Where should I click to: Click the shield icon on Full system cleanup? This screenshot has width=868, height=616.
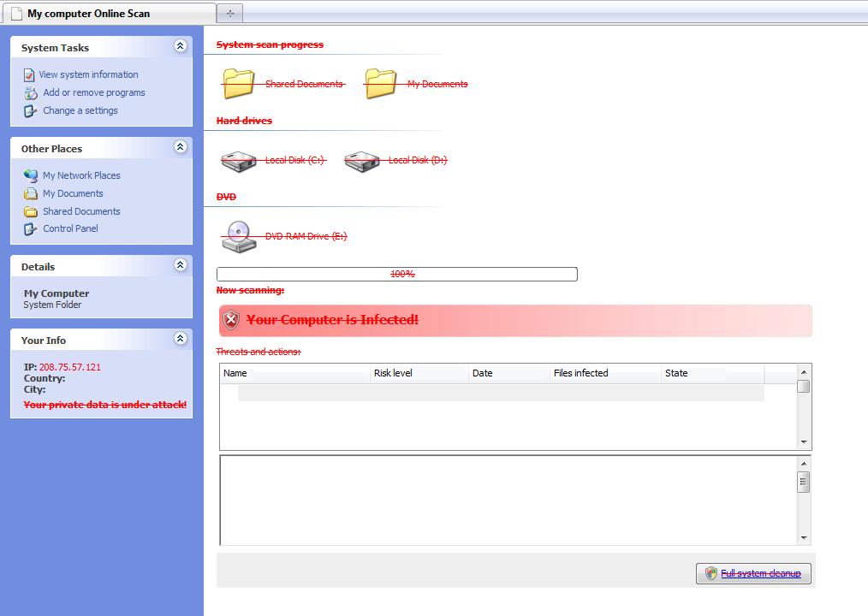coord(711,573)
